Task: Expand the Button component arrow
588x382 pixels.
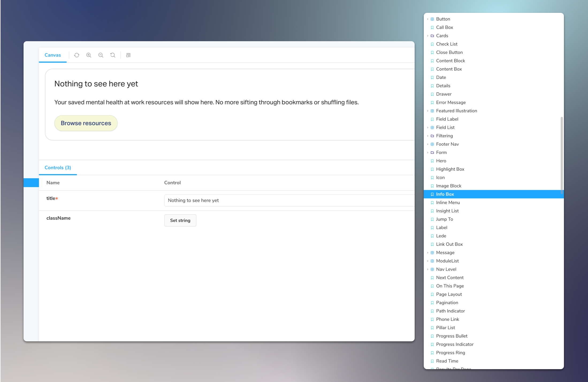Action: [428, 19]
